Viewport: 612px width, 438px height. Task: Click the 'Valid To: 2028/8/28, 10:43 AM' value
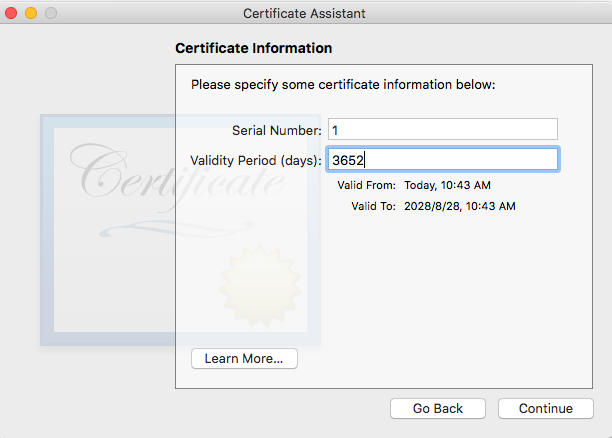[459, 206]
